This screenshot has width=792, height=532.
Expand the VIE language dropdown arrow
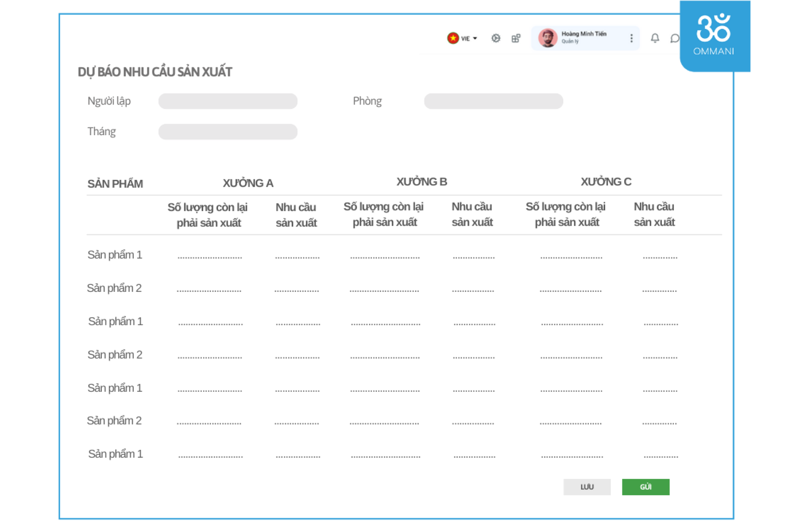475,39
